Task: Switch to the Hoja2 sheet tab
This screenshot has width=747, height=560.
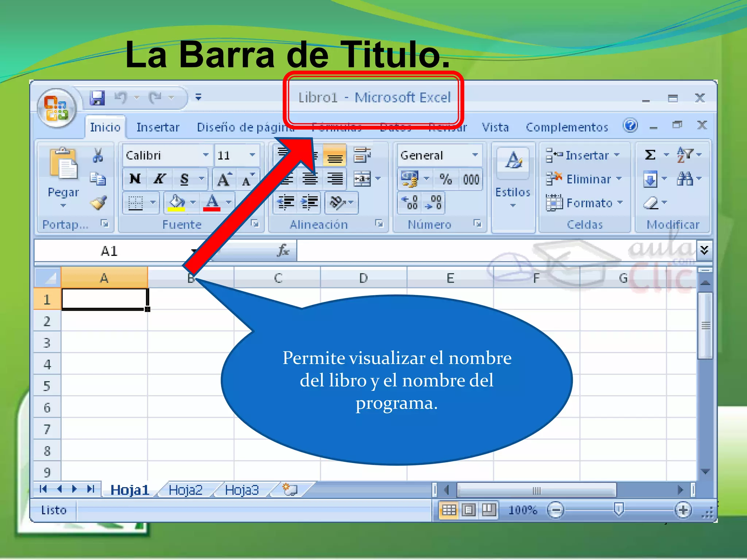Action: [x=185, y=490]
